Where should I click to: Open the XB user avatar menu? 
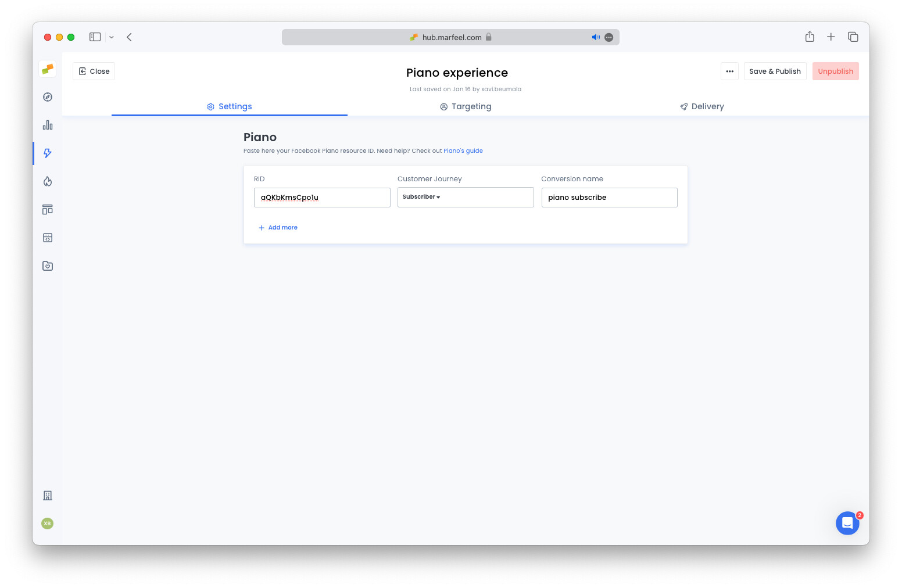pos(47,524)
